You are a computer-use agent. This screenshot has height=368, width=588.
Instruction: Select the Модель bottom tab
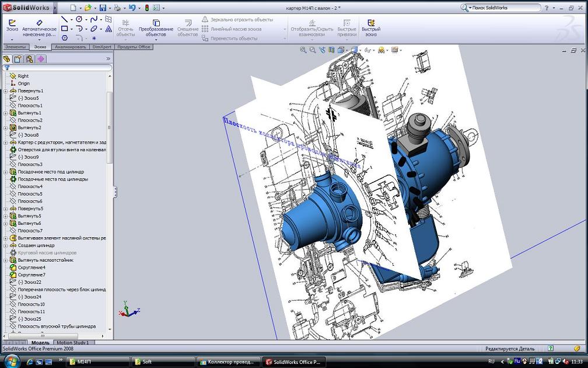tap(40, 342)
